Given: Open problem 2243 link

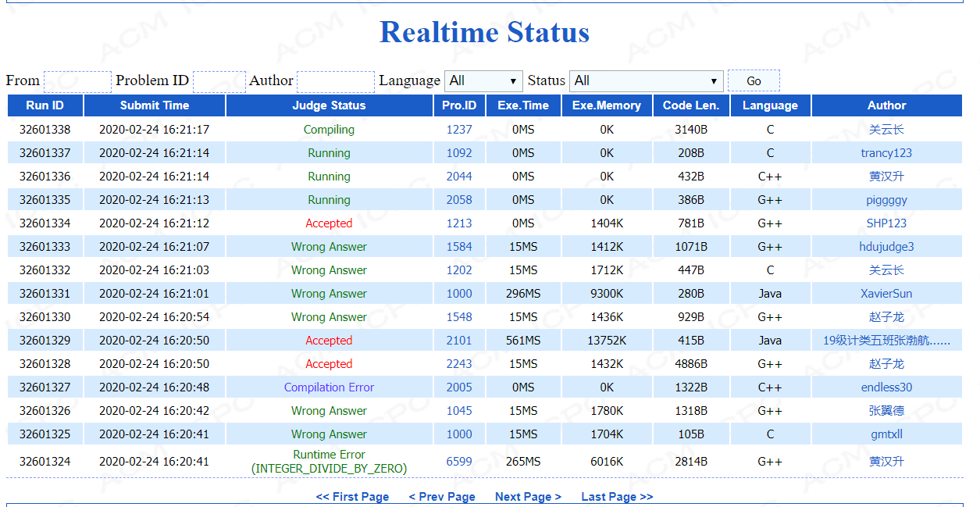Looking at the screenshot, I should (459, 364).
